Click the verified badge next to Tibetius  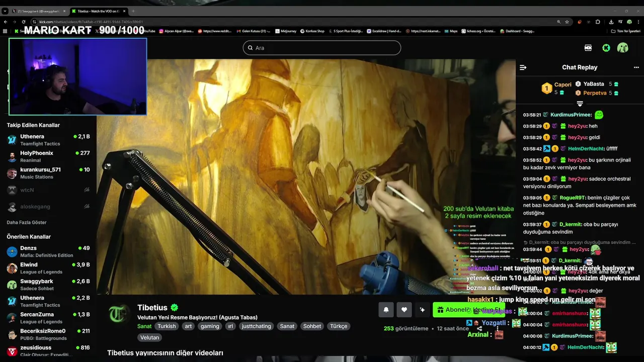[x=174, y=308]
